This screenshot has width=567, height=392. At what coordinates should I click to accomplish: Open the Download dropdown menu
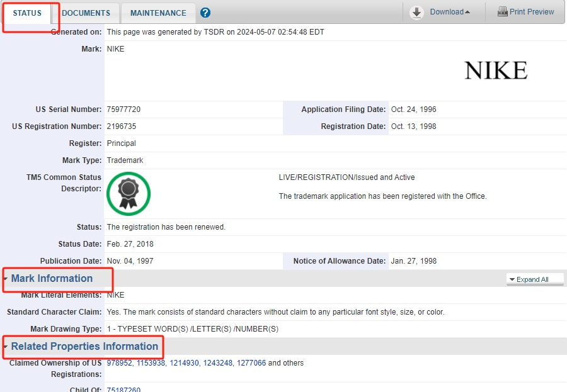(450, 12)
